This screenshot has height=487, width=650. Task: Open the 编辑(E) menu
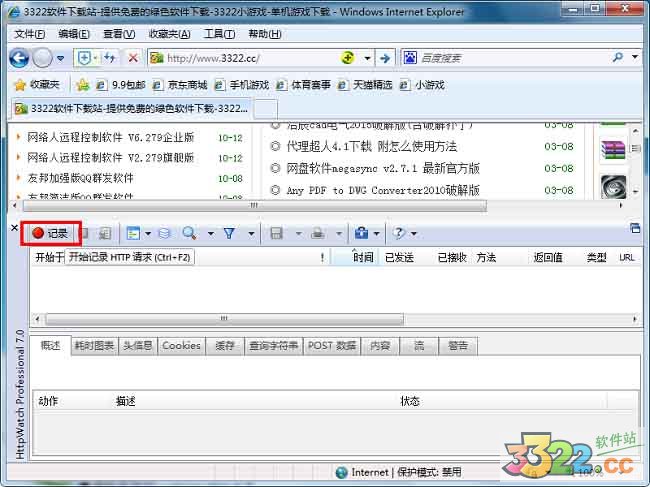click(x=74, y=34)
